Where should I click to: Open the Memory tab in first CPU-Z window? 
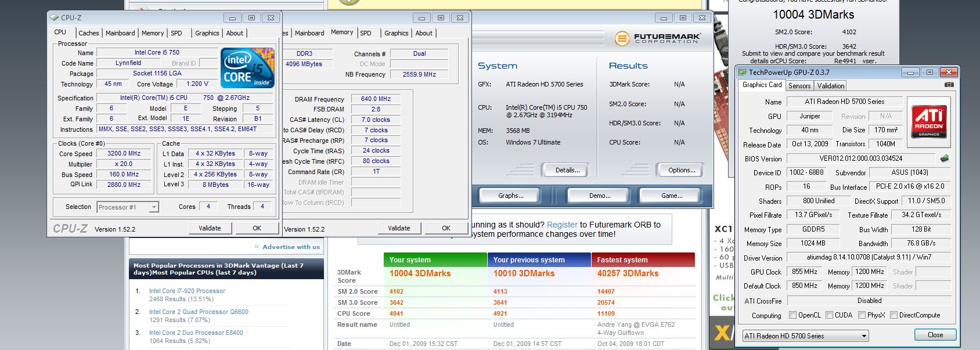click(153, 33)
